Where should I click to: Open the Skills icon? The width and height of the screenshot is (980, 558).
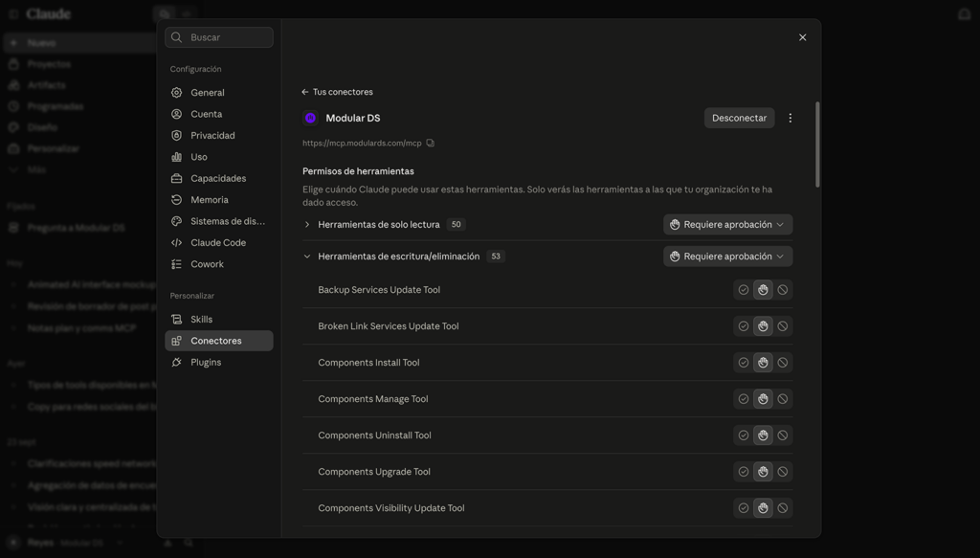coord(177,320)
